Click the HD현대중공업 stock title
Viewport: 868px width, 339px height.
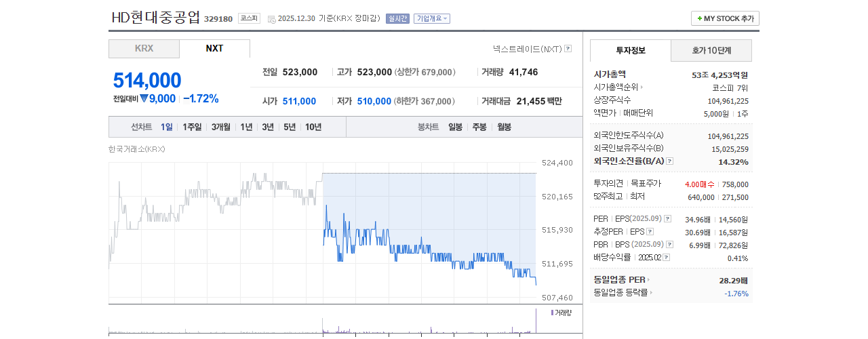[155, 18]
